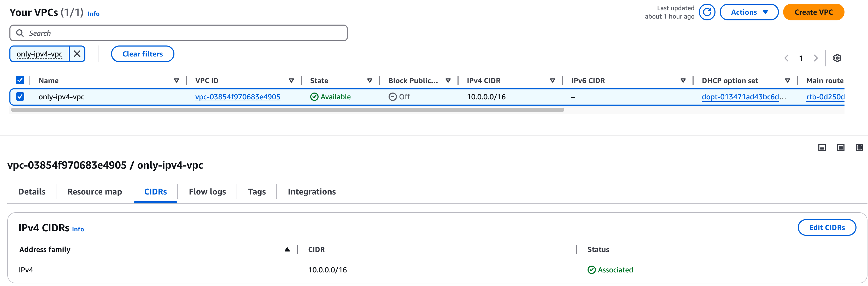Click the 10.0.0.0/16 cell in VPC table
Screen dimensions: 868x286
(x=486, y=97)
